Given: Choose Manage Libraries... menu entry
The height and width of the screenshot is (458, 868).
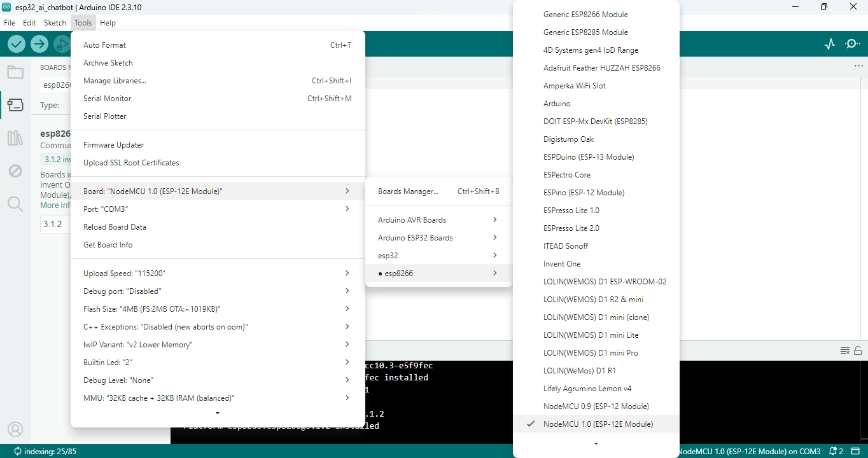Looking at the screenshot, I should tap(218, 81).
